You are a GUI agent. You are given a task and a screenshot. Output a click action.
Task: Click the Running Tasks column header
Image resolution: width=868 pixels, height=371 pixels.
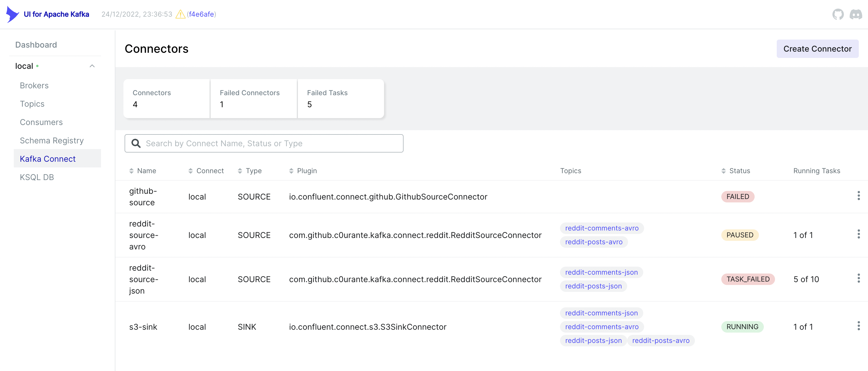816,171
